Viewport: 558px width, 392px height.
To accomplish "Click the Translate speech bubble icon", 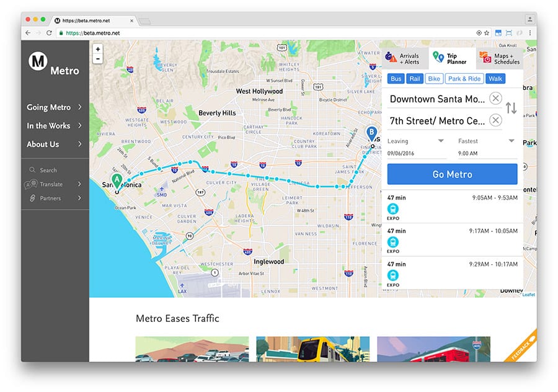I will (32, 184).
